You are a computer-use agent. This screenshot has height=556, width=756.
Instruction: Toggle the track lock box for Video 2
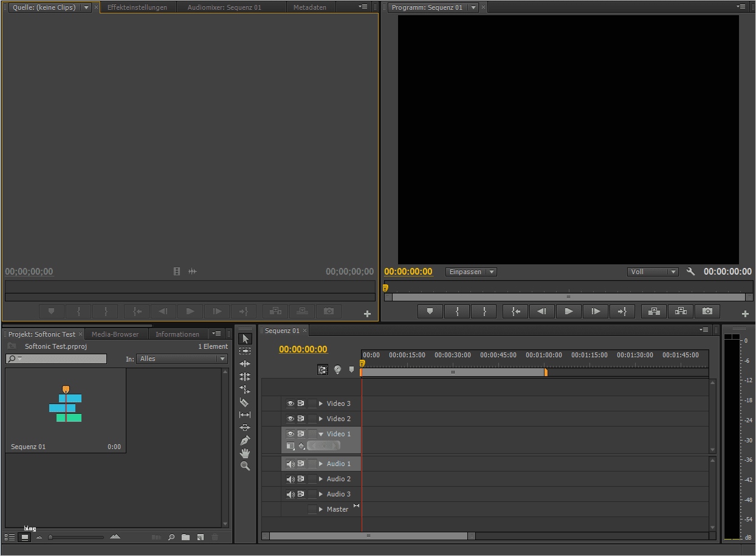coord(312,419)
